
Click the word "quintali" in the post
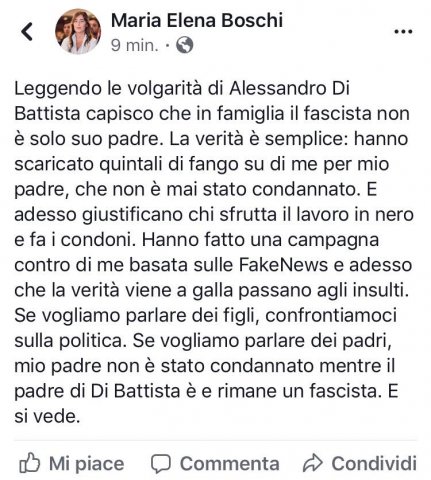tap(132, 164)
